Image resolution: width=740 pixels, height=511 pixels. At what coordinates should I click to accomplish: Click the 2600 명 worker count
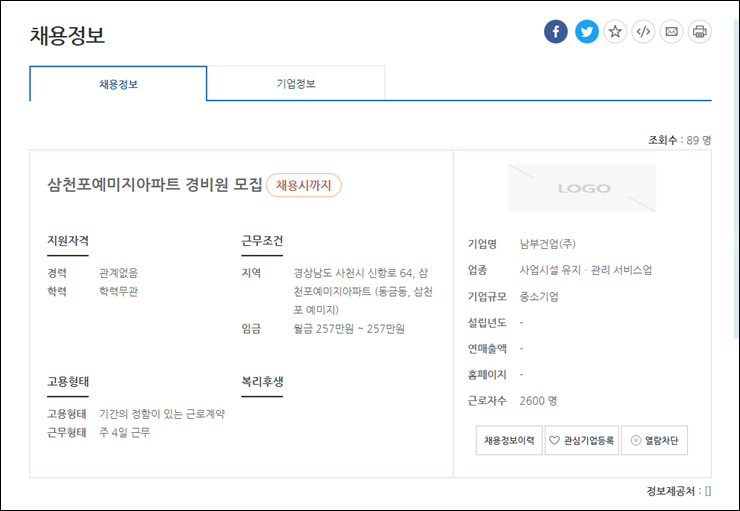(x=538, y=401)
